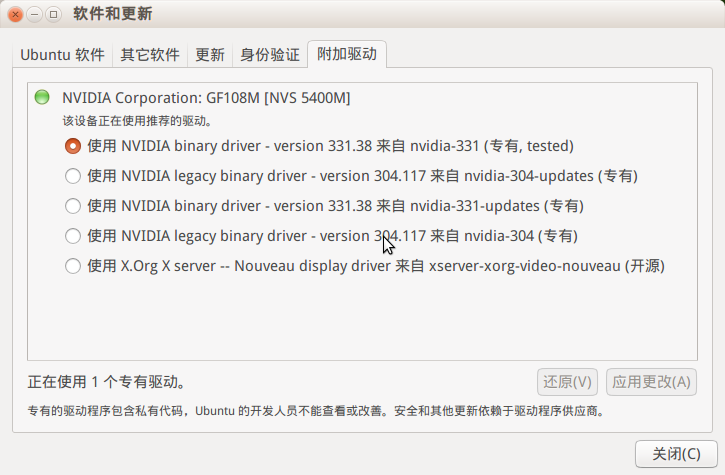Image resolution: width=725 pixels, height=475 pixels.
Task: Click the 还原(V) revert button
Action: click(567, 382)
